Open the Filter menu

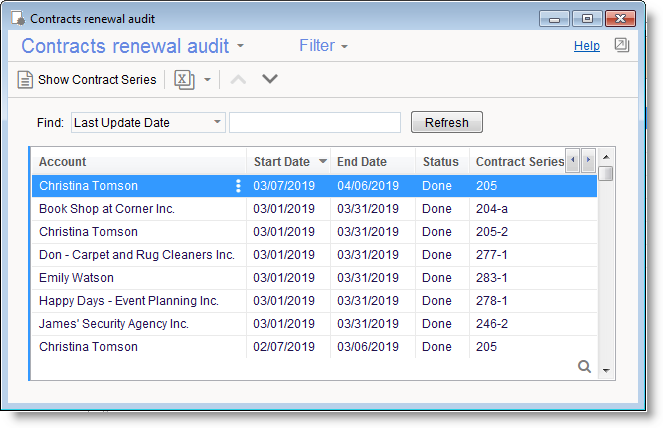point(323,46)
